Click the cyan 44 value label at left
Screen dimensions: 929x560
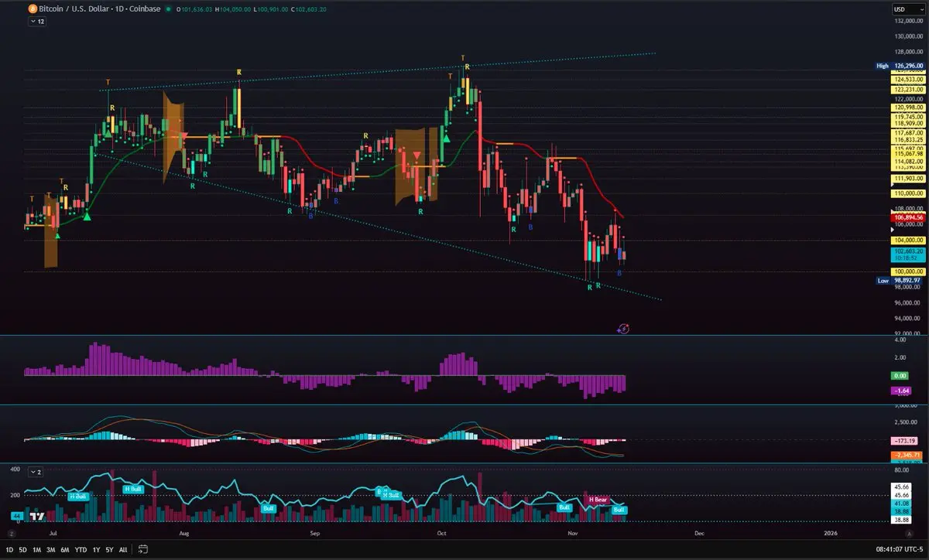coord(15,515)
